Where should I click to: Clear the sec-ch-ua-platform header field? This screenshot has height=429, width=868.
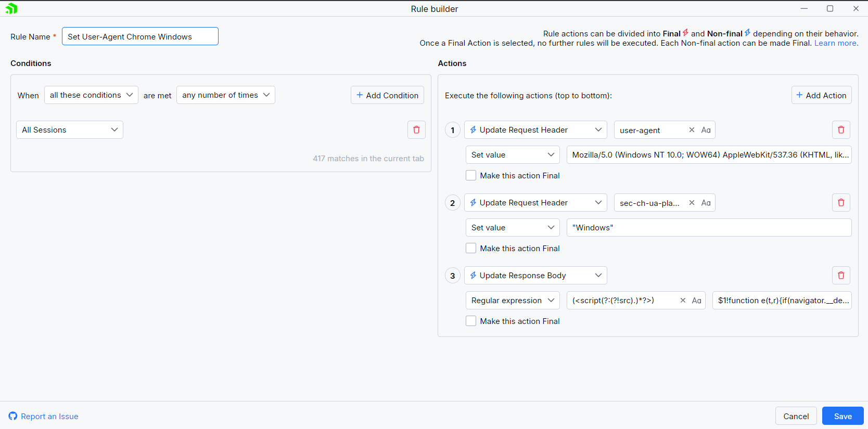(692, 203)
